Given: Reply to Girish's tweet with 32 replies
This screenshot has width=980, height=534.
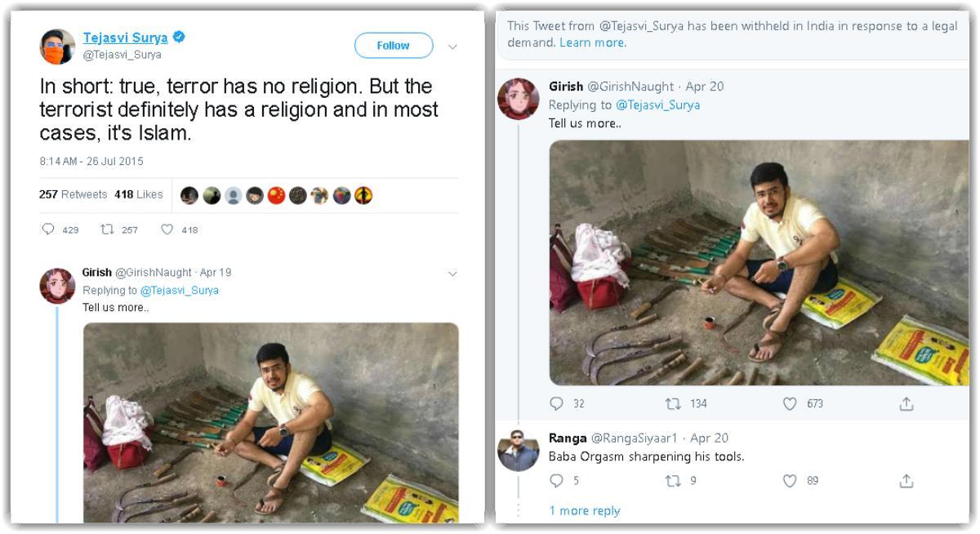Looking at the screenshot, I should (557, 403).
